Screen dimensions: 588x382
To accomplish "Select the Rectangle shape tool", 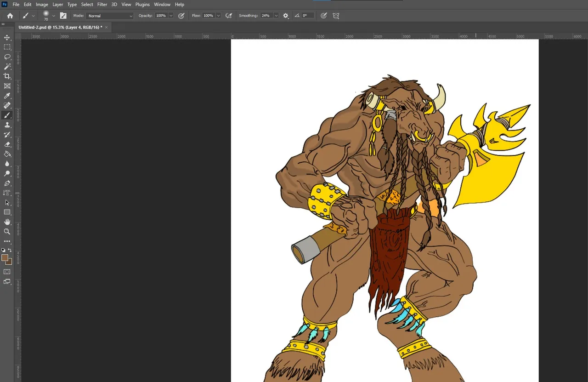I will click(7, 212).
